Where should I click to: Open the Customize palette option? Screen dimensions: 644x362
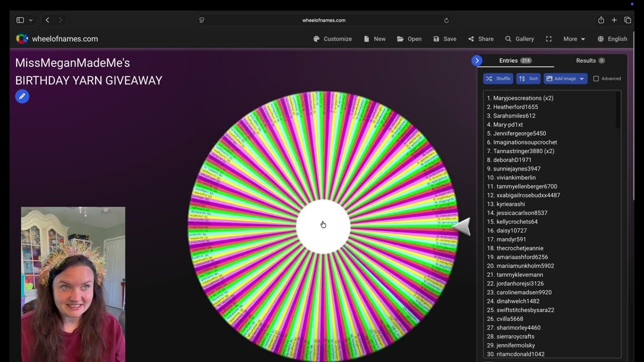pos(333,39)
